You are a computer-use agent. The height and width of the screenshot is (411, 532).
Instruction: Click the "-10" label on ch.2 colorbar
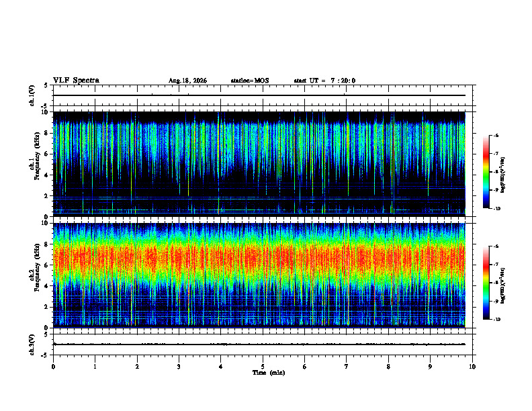pyautogui.click(x=496, y=320)
